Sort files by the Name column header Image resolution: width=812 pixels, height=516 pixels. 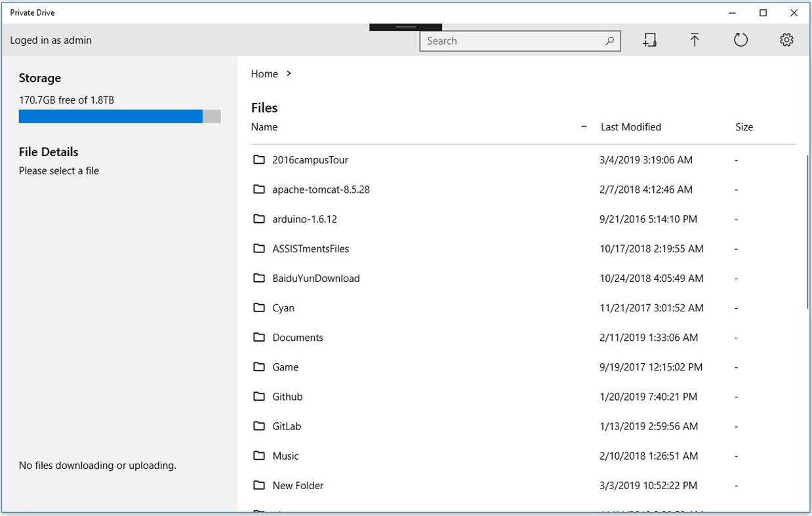(x=264, y=127)
